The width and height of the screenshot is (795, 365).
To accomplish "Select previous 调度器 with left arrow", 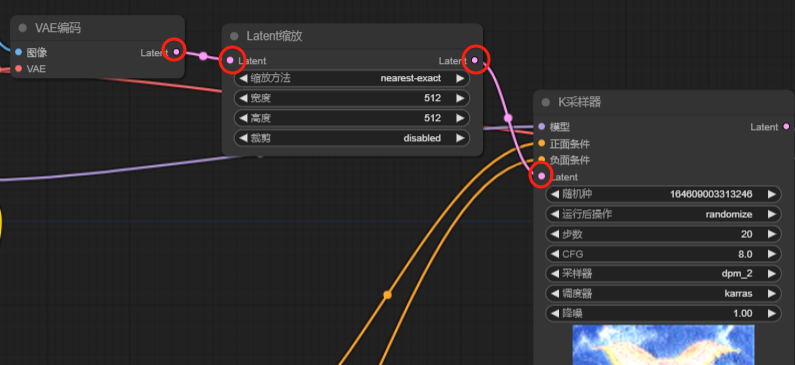I will coord(555,294).
